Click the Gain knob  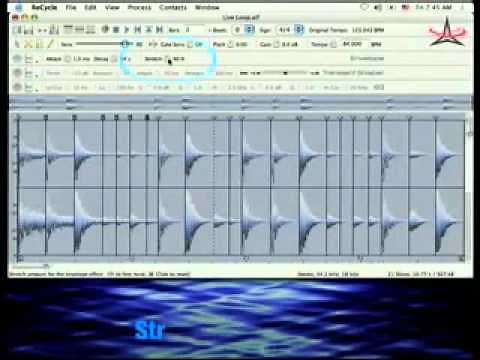pos(276,44)
